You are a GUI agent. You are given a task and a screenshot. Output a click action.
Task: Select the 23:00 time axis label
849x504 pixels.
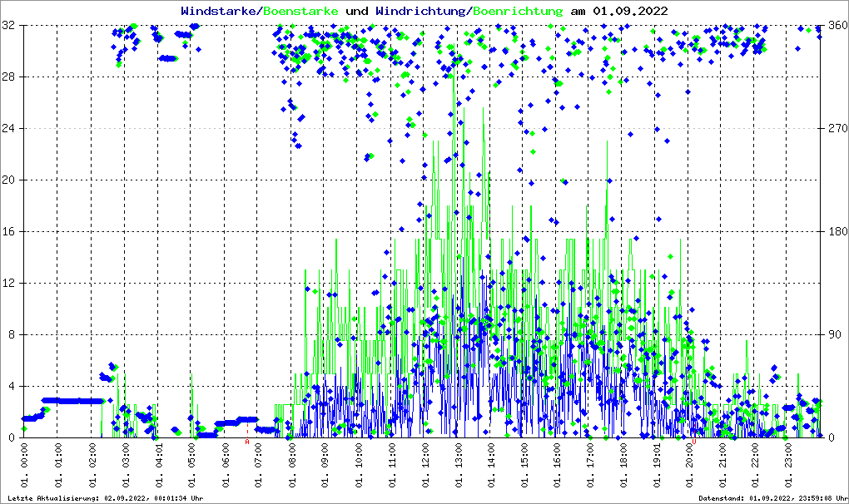[789, 462]
